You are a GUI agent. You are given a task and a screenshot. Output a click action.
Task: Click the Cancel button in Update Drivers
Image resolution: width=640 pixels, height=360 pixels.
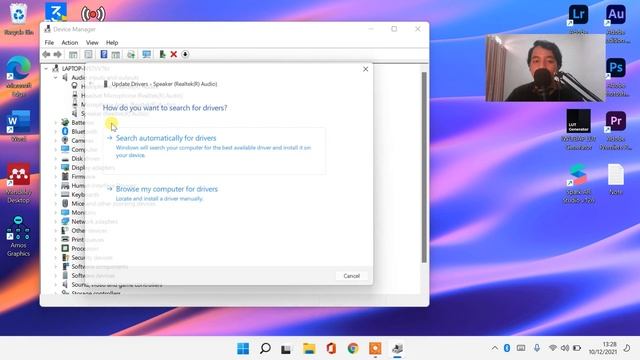351,276
